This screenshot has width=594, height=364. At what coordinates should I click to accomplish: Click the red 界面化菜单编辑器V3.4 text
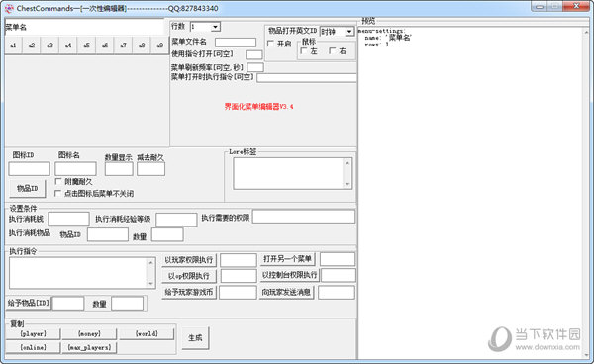click(258, 107)
